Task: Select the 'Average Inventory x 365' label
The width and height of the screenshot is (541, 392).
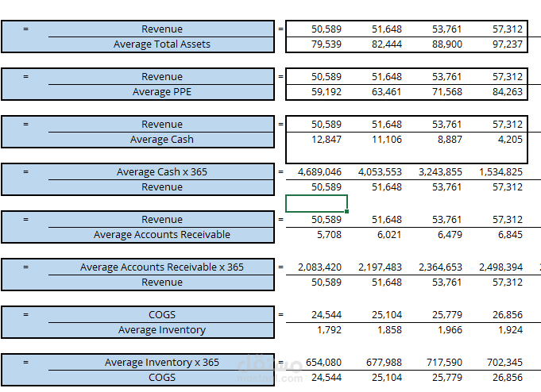Action: tap(162, 362)
